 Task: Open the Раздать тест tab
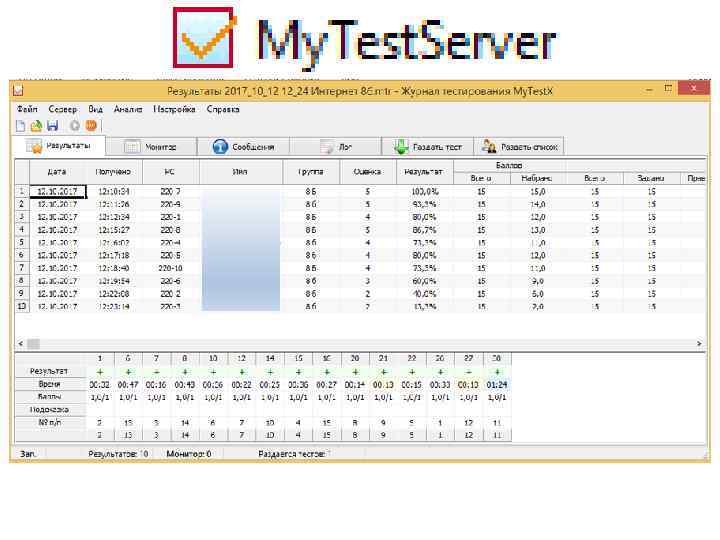pyautogui.click(x=428, y=147)
